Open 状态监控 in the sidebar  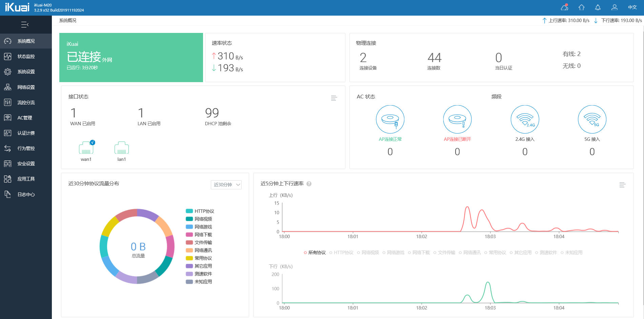[26, 56]
